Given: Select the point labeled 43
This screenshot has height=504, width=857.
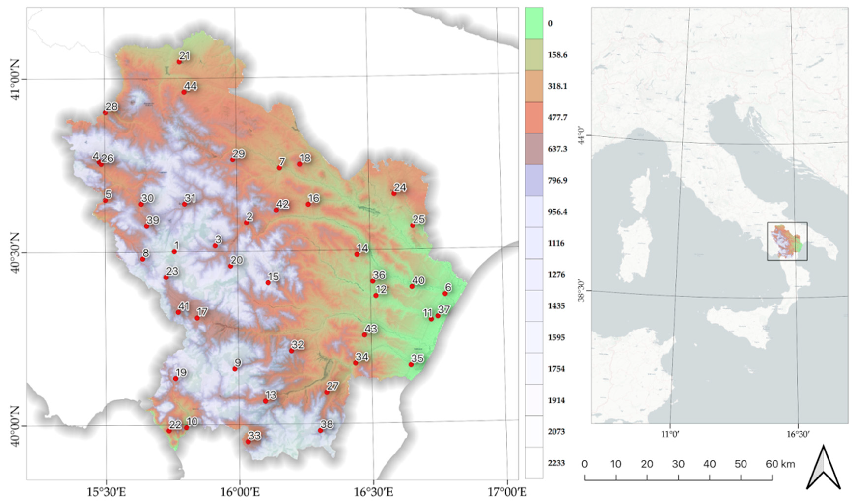Looking at the screenshot, I should point(365,335).
